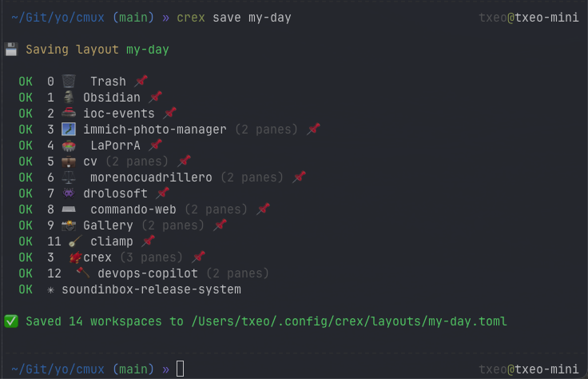
Task: Click the pushpin next to drolosoft
Action: (x=163, y=193)
